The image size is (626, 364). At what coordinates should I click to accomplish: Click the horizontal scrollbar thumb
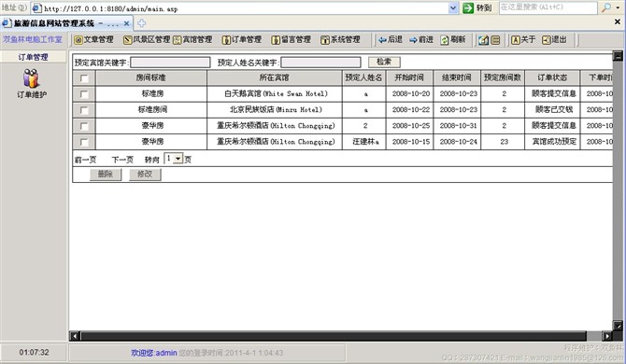334,336
